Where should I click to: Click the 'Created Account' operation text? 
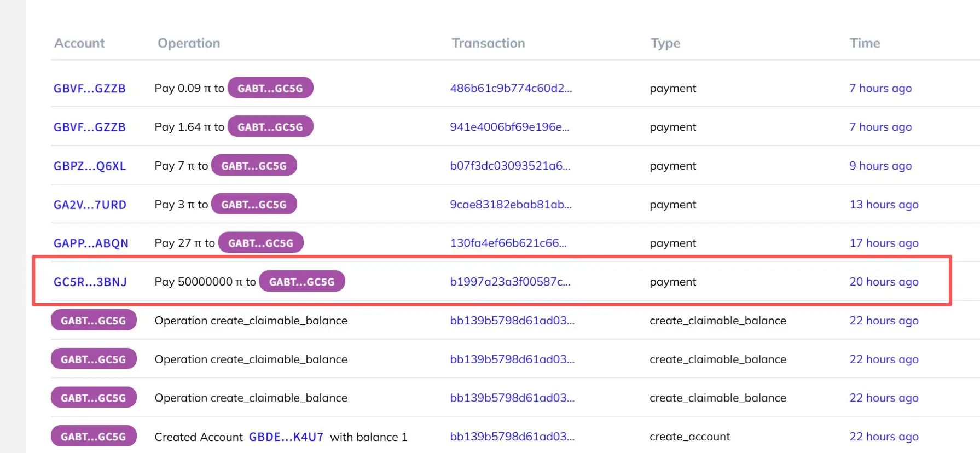199,437
